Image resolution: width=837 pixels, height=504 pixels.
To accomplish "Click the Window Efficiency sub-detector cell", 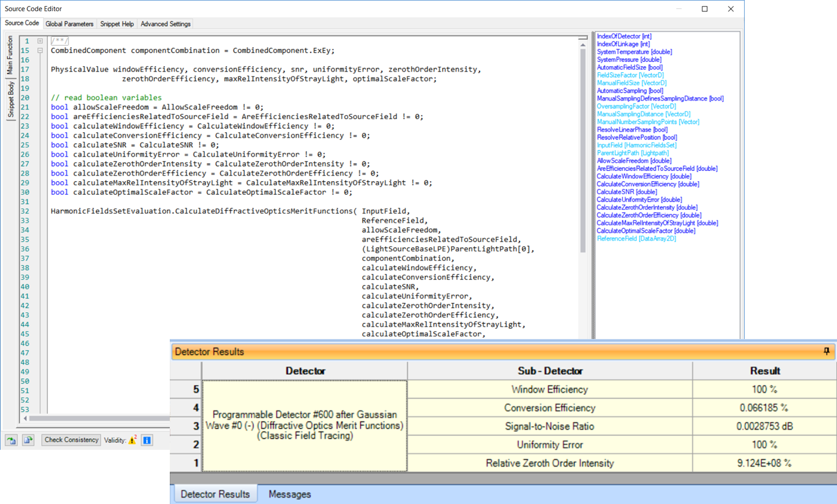I will [x=550, y=390].
